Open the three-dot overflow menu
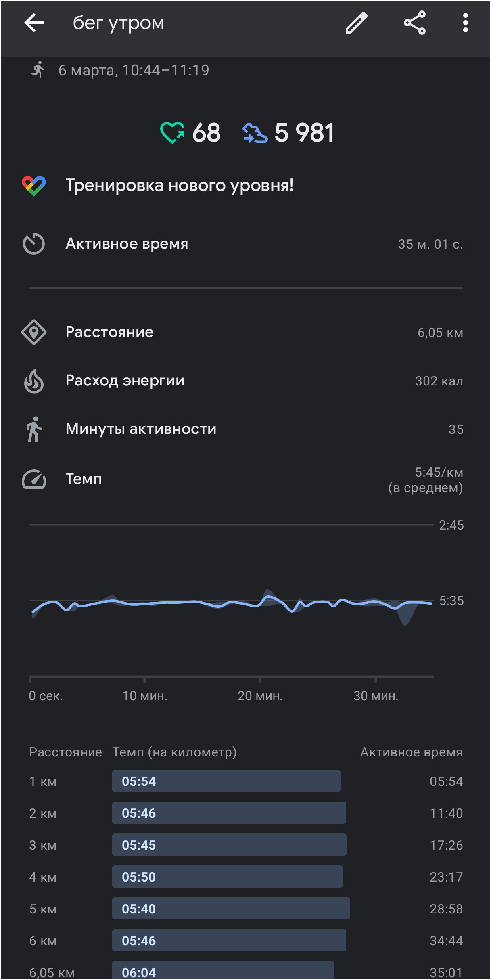 tap(466, 23)
